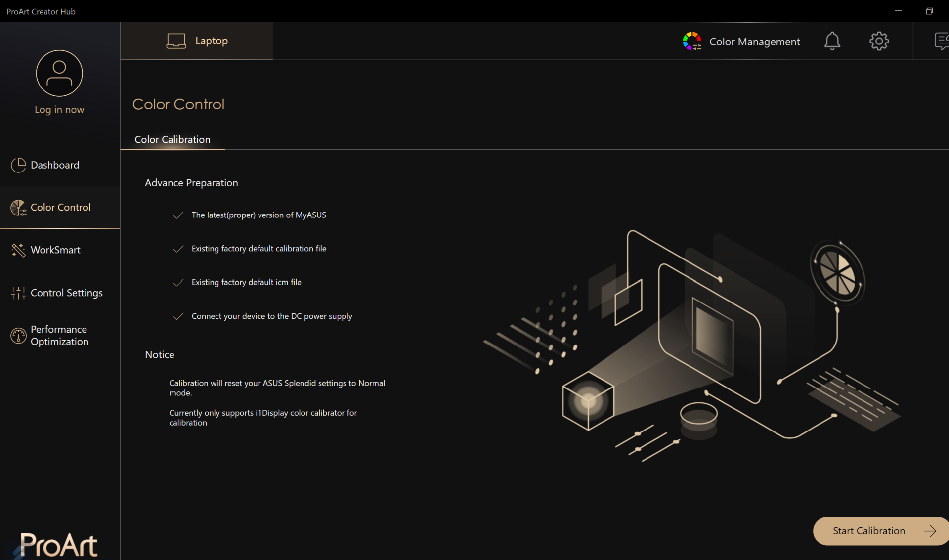Click the laptop device icon in tab
949x560 pixels.
pos(176,41)
